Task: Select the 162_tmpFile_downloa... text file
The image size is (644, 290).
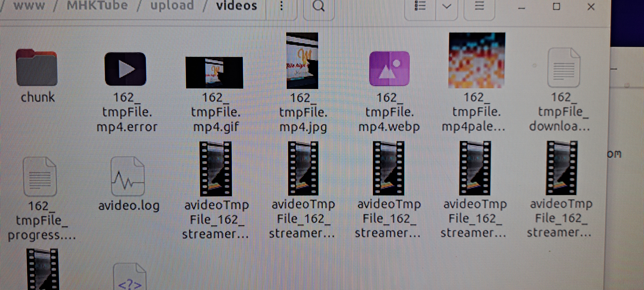Action: pos(563,67)
